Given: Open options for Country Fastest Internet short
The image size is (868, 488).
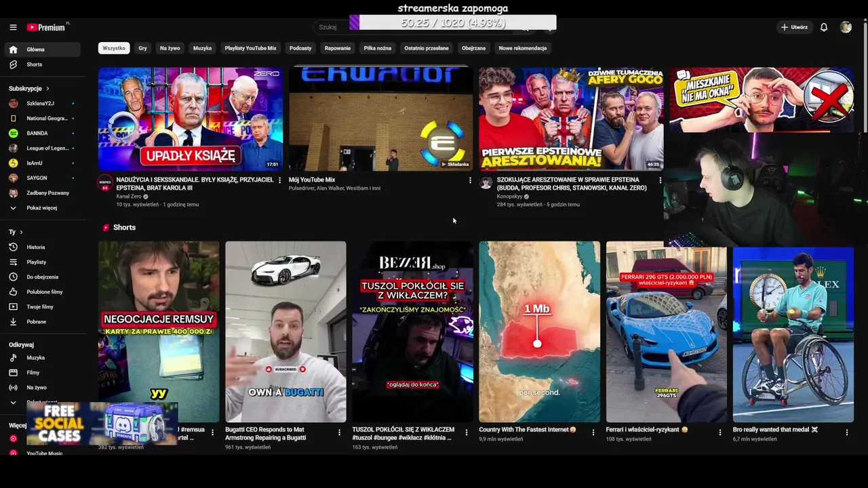Looking at the screenshot, I should tap(593, 432).
